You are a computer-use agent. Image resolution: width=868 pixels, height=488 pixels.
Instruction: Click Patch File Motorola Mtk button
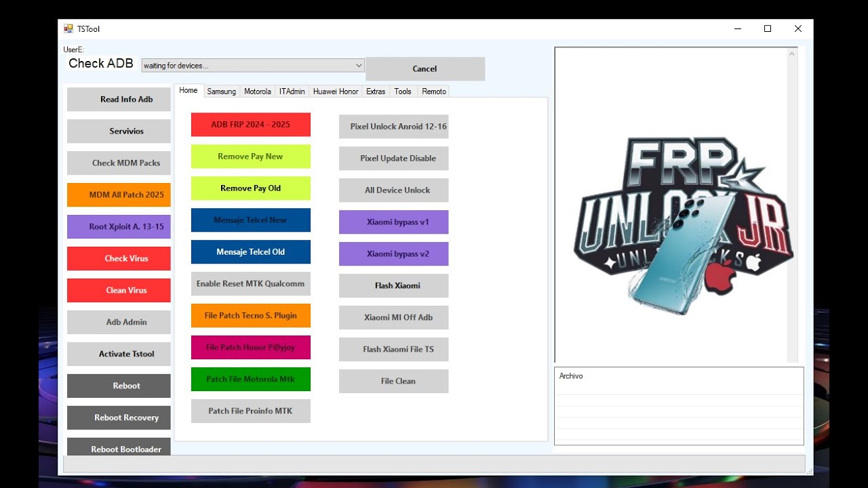(x=251, y=380)
